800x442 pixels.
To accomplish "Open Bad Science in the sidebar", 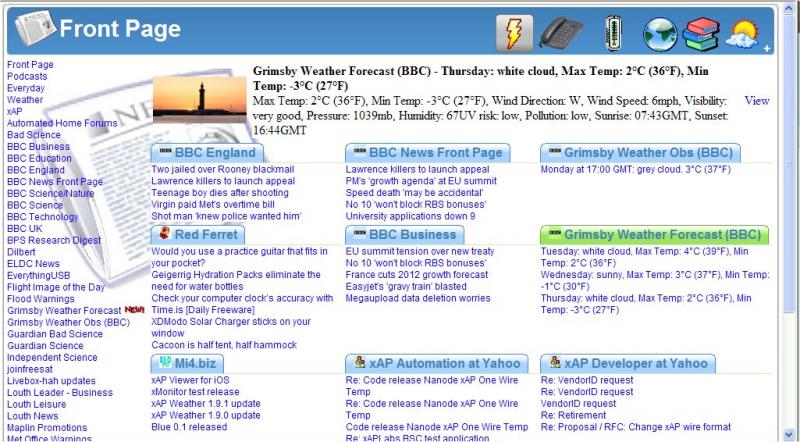I will pyautogui.click(x=34, y=135).
